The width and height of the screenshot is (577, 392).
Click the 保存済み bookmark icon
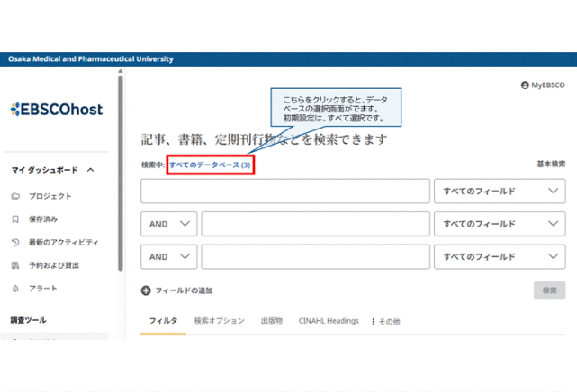(x=15, y=219)
